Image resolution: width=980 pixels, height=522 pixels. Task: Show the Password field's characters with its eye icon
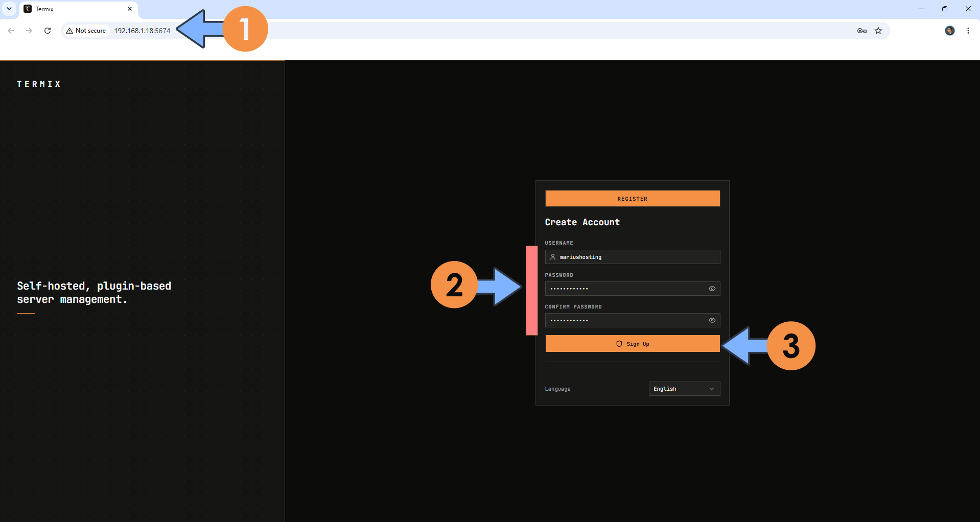712,289
